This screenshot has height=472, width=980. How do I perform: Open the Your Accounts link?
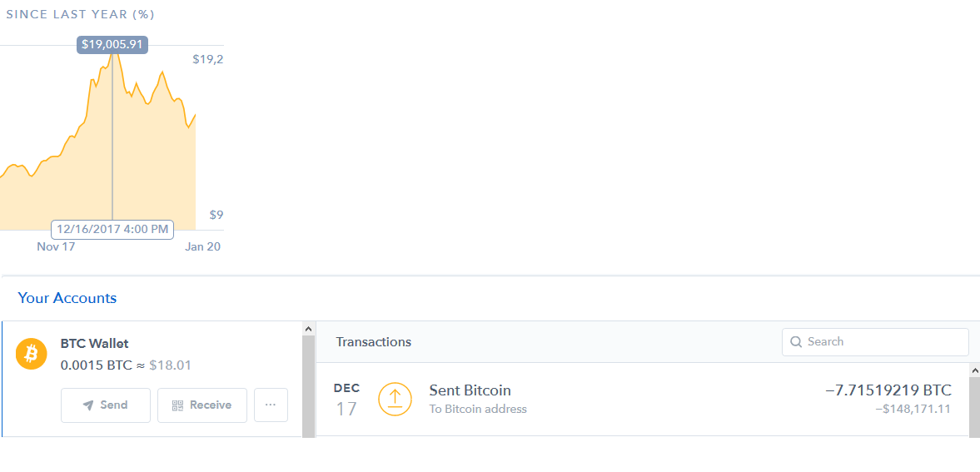point(67,297)
